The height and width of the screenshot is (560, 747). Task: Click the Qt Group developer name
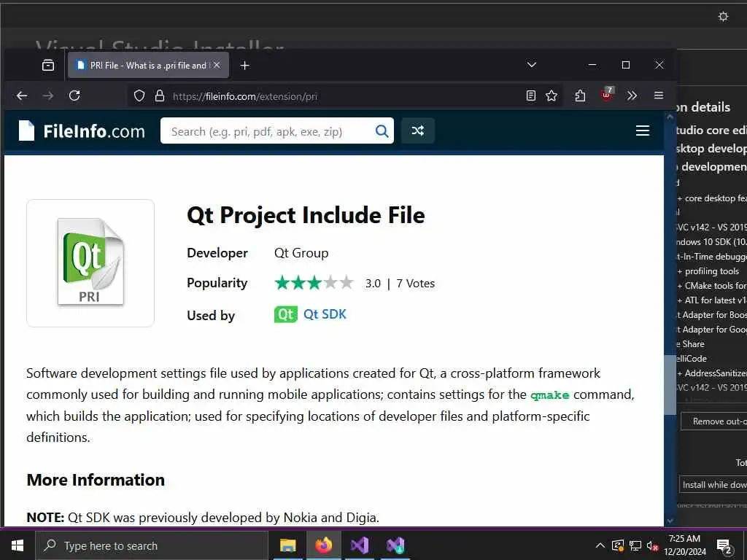pyautogui.click(x=301, y=253)
